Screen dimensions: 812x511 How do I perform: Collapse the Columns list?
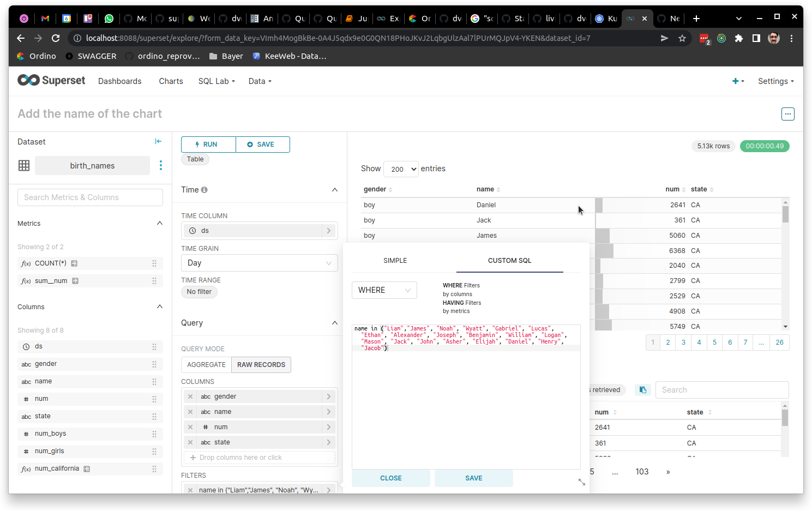tap(160, 306)
